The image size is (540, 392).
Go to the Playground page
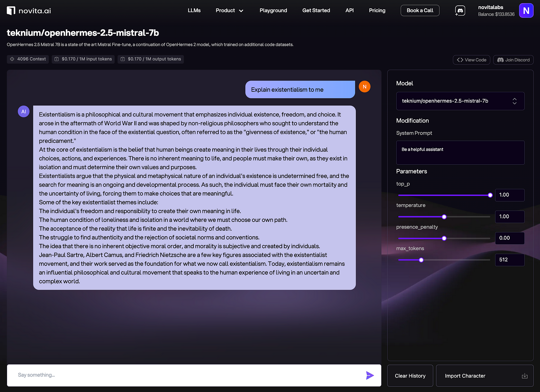273,10
